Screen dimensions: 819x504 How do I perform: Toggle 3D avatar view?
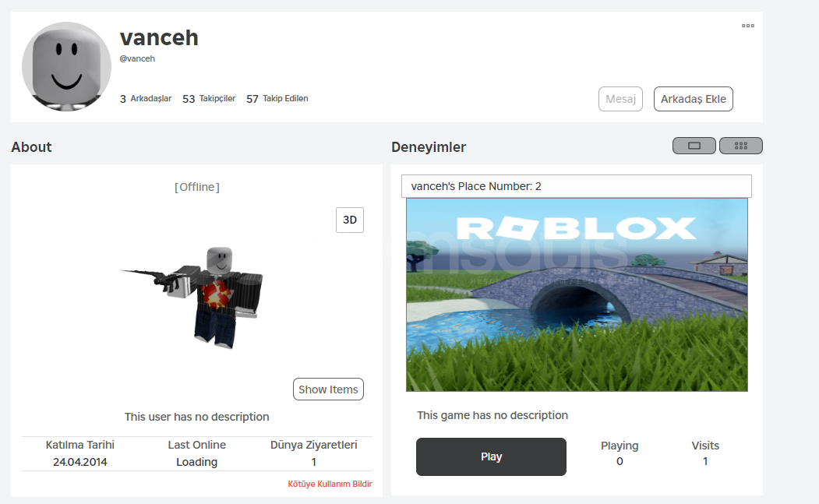click(350, 220)
